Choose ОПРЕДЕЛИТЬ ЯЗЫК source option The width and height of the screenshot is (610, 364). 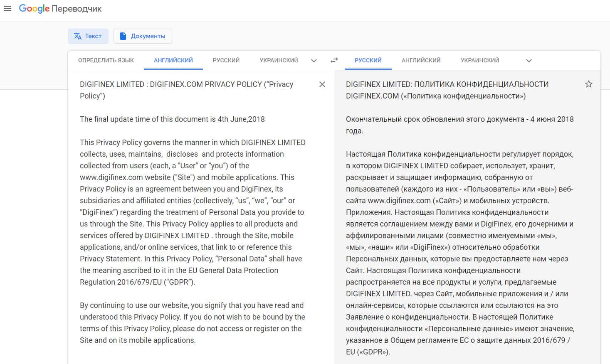tap(106, 60)
